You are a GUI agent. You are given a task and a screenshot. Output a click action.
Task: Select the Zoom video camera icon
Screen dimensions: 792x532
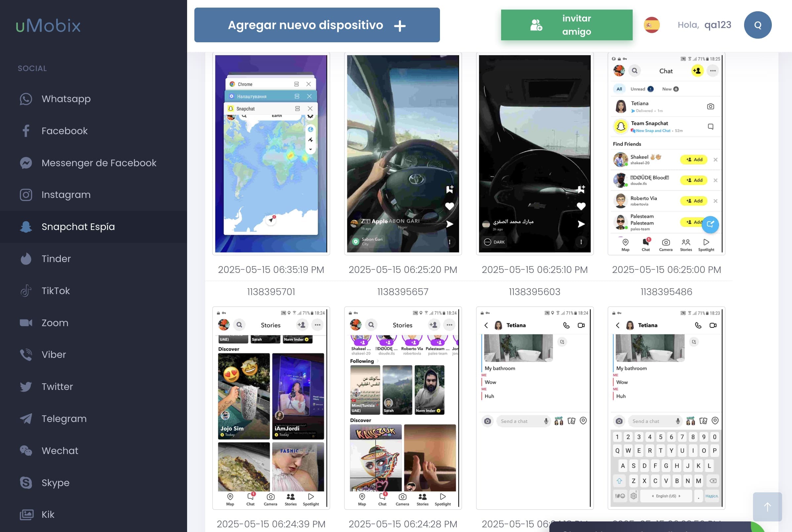[x=26, y=323]
